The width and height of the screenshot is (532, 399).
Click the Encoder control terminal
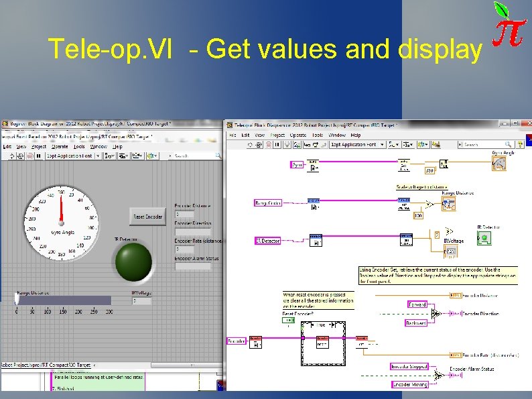click(x=237, y=341)
